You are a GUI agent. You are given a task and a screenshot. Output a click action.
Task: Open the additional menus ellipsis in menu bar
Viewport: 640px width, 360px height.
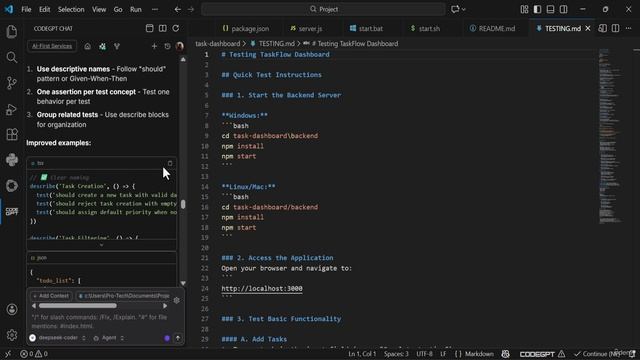click(x=155, y=9)
